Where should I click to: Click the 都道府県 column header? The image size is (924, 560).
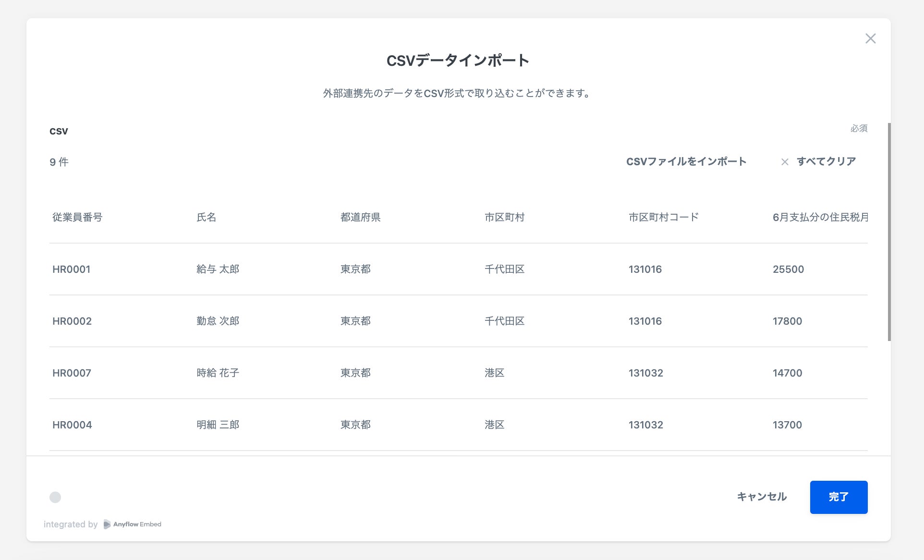click(x=360, y=217)
